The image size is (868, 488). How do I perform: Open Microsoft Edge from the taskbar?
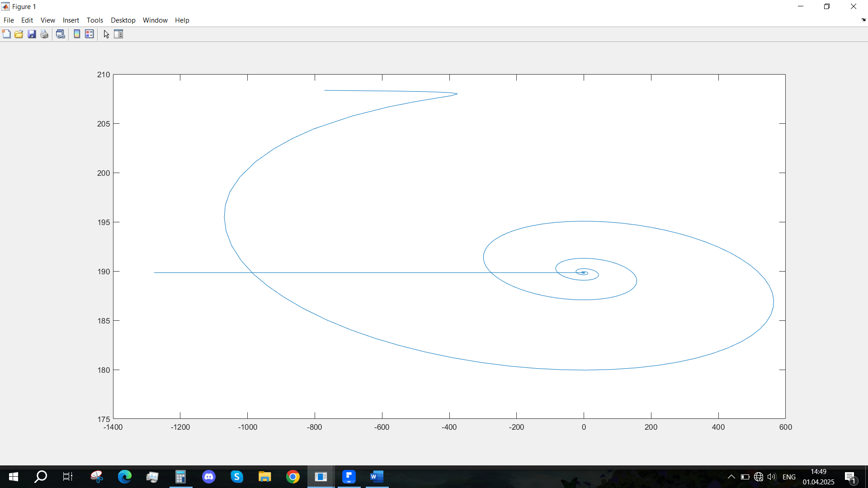click(x=125, y=477)
